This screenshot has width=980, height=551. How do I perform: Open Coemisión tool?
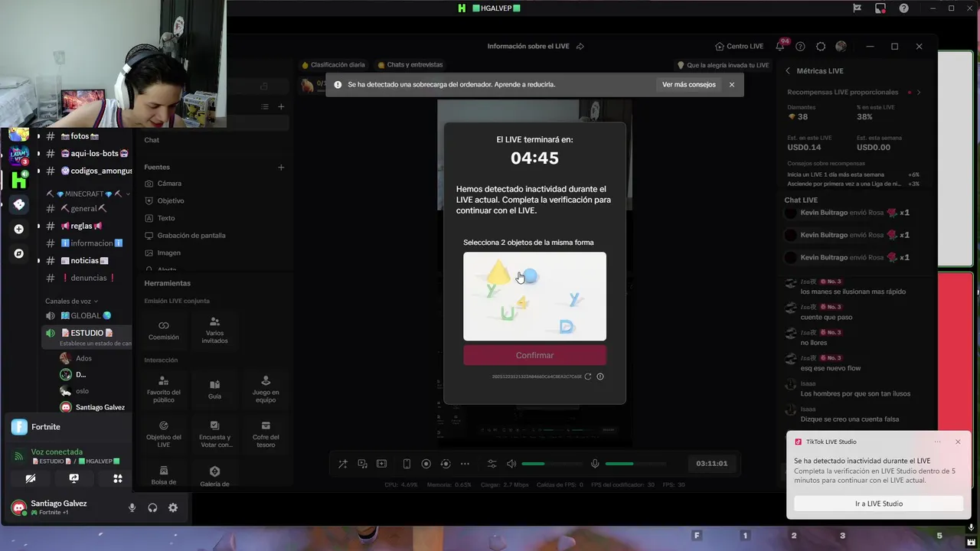pyautogui.click(x=164, y=331)
